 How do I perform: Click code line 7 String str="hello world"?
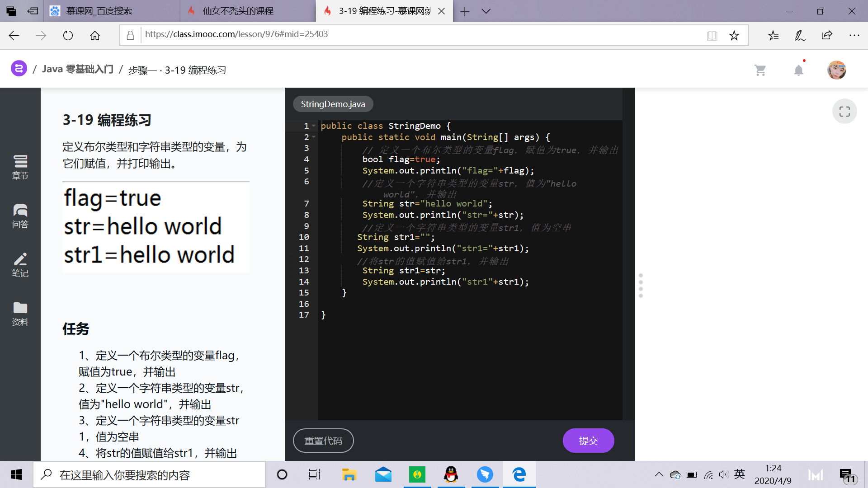coord(427,204)
